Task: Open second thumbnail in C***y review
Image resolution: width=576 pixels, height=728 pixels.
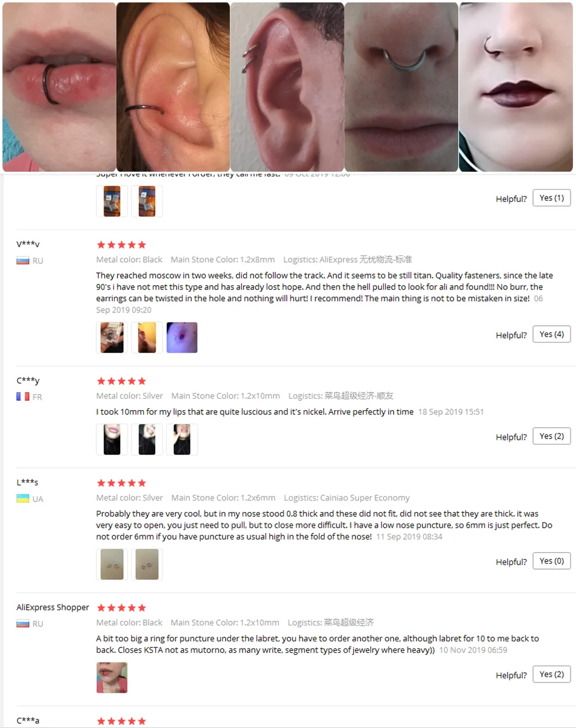Action: [x=147, y=439]
